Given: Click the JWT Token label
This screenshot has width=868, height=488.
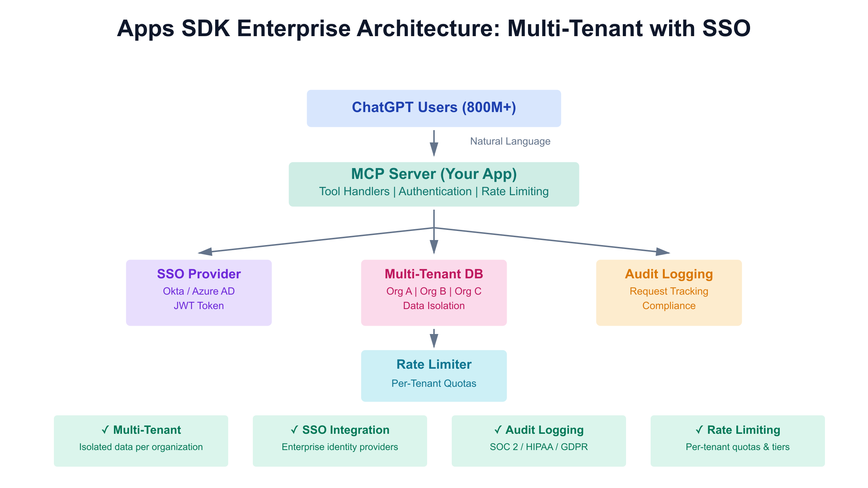Looking at the screenshot, I should (x=199, y=306).
